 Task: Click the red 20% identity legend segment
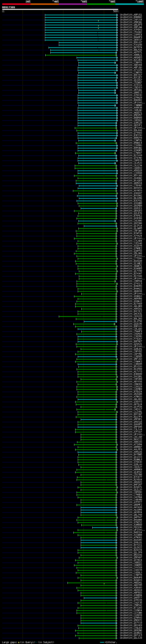[16, 4]
